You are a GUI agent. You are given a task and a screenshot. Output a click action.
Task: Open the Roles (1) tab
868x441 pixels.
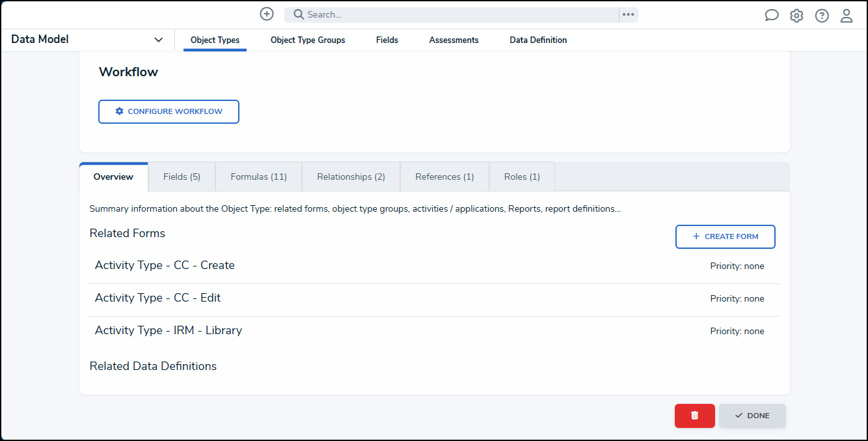point(521,177)
